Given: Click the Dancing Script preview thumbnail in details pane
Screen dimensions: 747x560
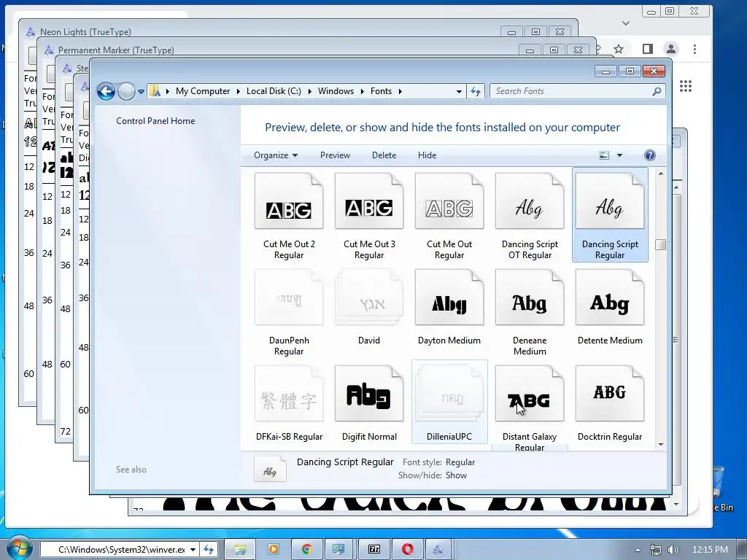Looking at the screenshot, I should coord(270,469).
